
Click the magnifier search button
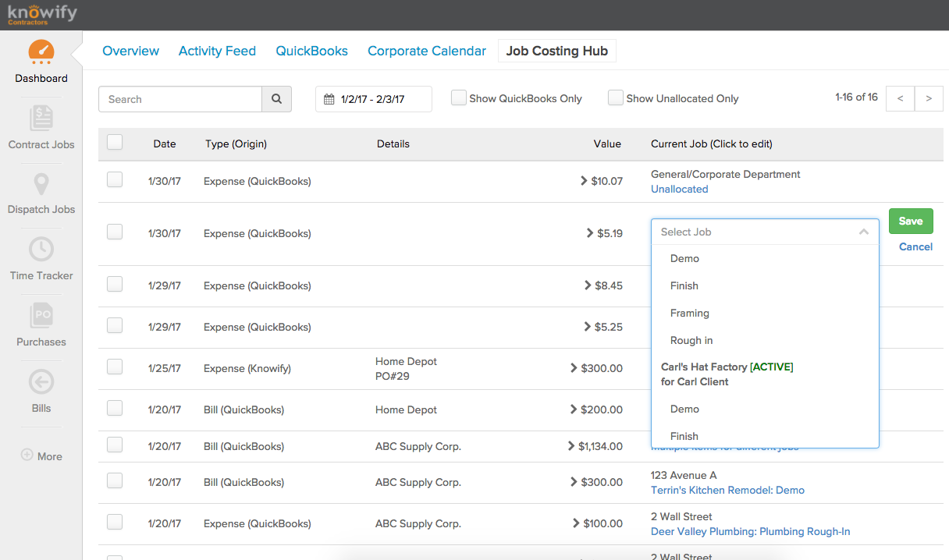276,99
